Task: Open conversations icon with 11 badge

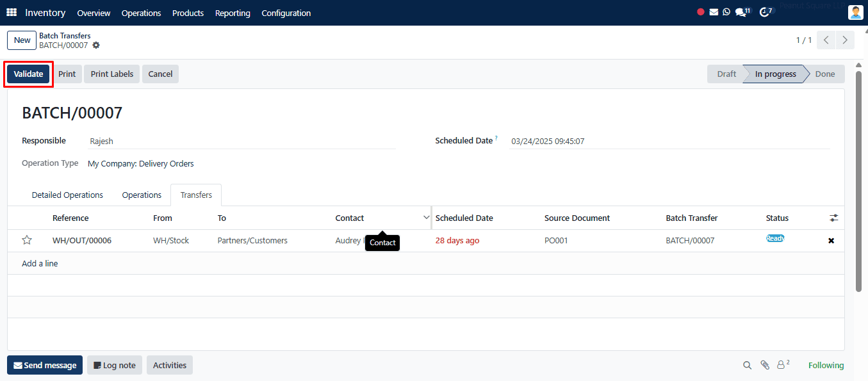Action: (743, 12)
